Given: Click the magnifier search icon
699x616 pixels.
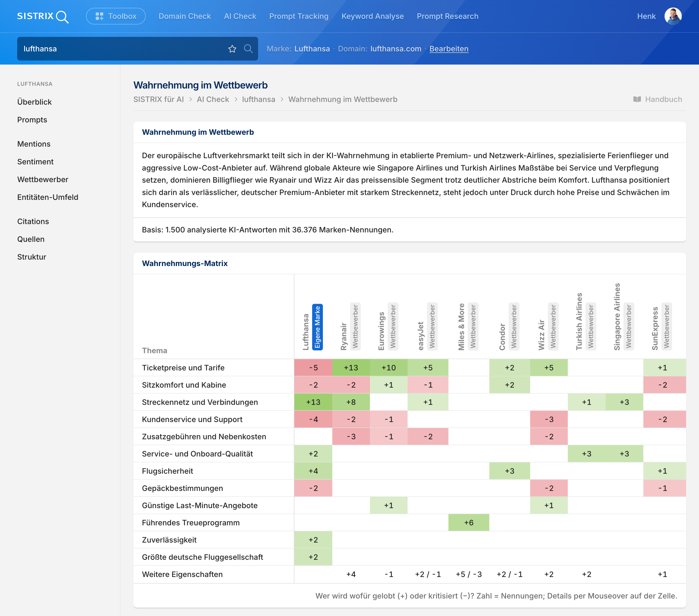Looking at the screenshot, I should [248, 49].
